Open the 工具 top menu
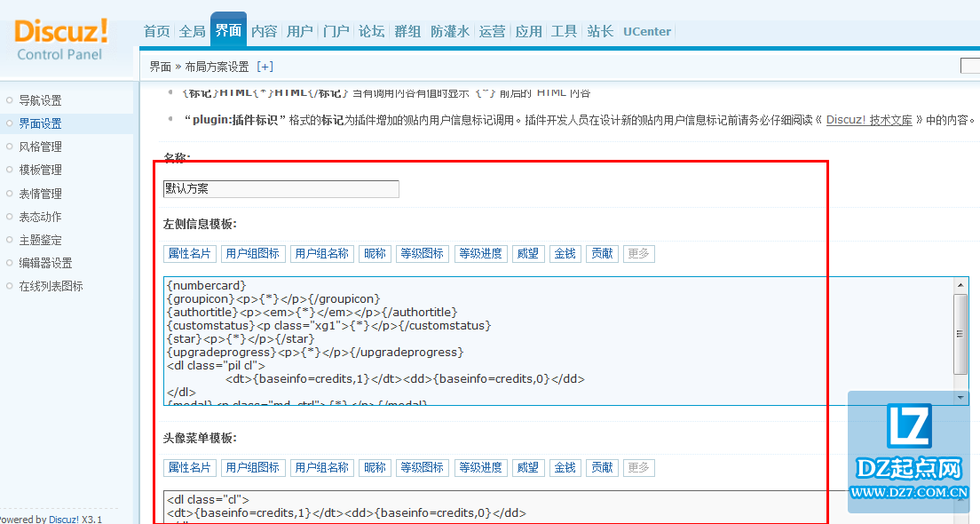 (564, 31)
